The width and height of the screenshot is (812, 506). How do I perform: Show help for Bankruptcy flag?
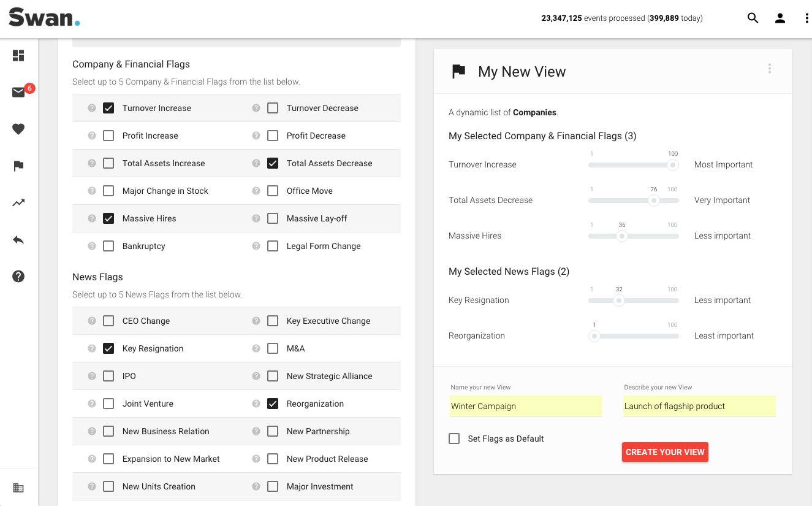[x=92, y=246]
